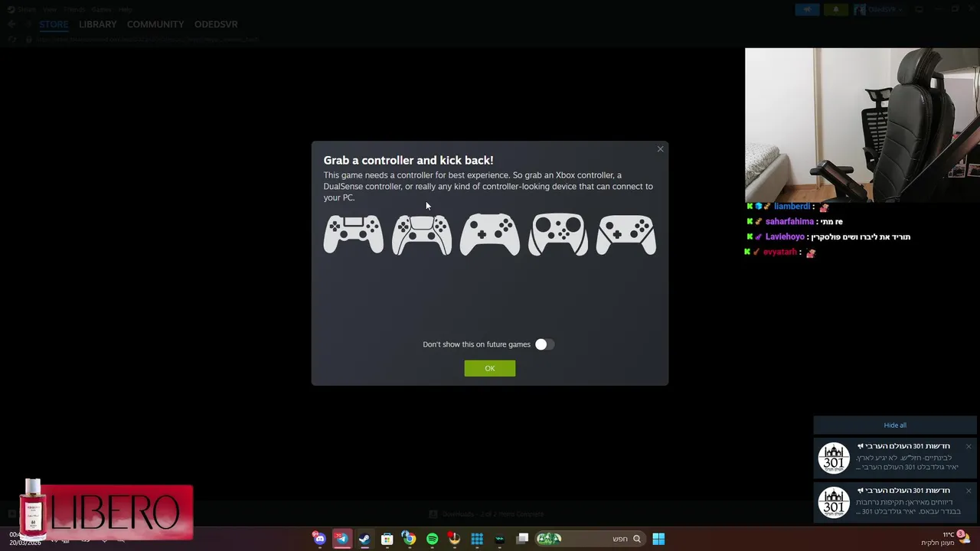Click the Switch Pro controller icon on the far right

click(x=626, y=233)
